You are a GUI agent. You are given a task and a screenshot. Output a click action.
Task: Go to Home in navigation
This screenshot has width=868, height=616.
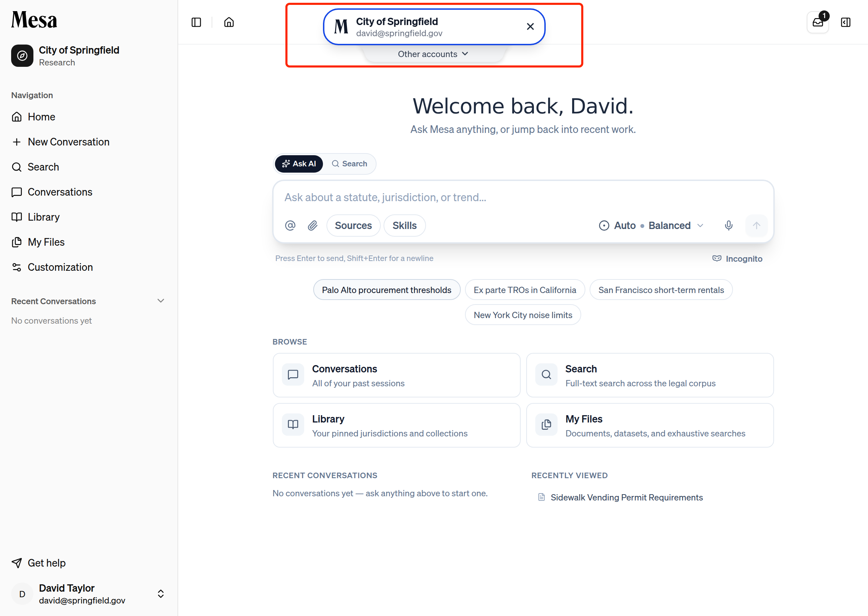pyautogui.click(x=89, y=117)
